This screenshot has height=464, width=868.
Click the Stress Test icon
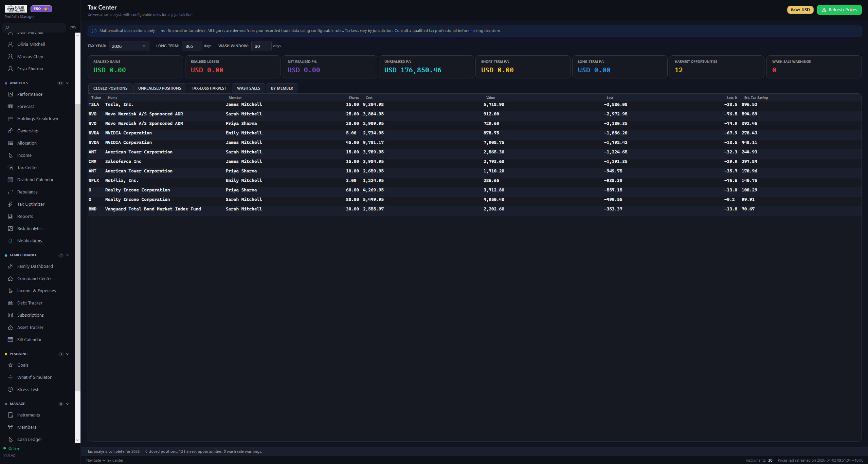pyautogui.click(x=11, y=389)
